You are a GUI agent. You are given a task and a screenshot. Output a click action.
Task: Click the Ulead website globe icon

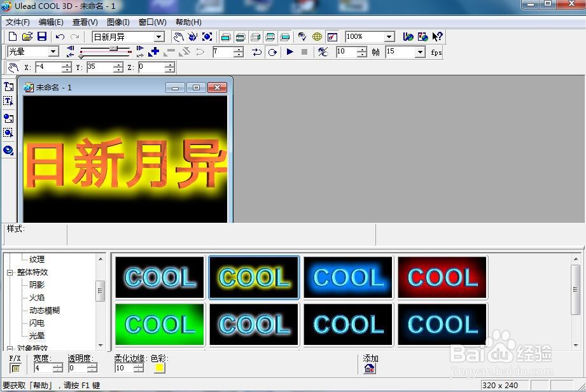tap(408, 37)
